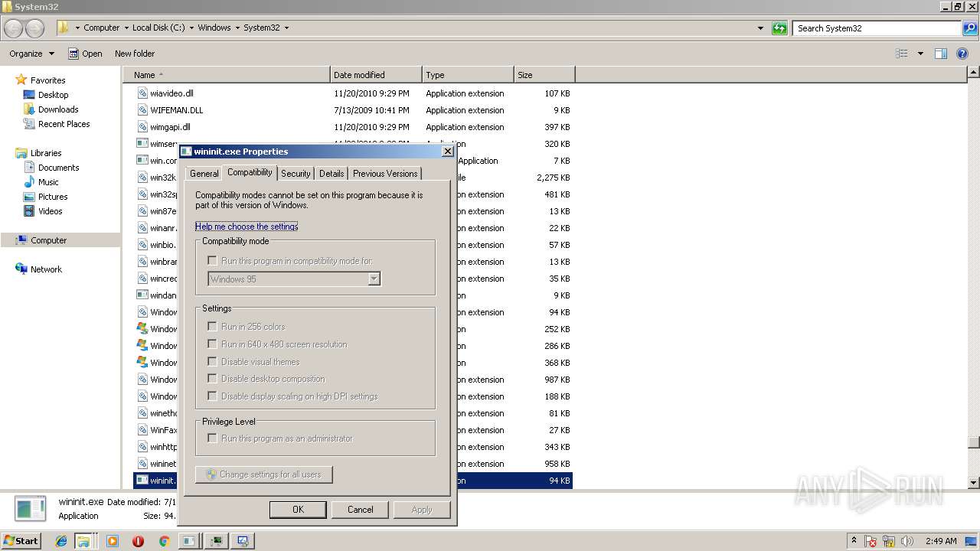The height and width of the screenshot is (551, 980).
Task: Sort by the Size column header
Action: pyautogui.click(x=544, y=75)
